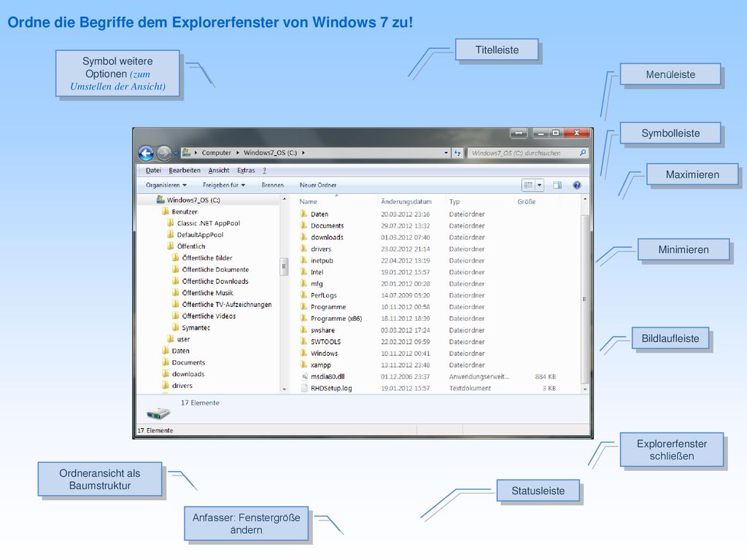
Task: Click the blue Back navigation arrow
Action: [x=146, y=153]
